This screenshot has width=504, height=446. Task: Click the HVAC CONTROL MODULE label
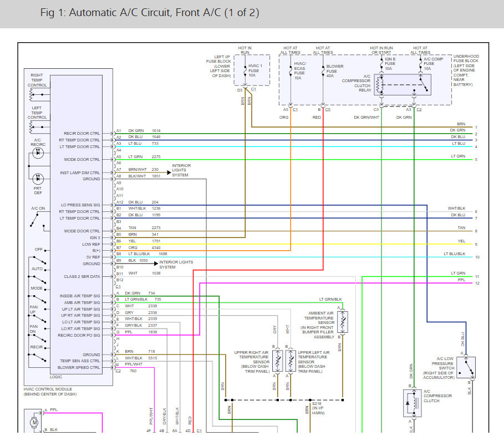tap(48, 389)
